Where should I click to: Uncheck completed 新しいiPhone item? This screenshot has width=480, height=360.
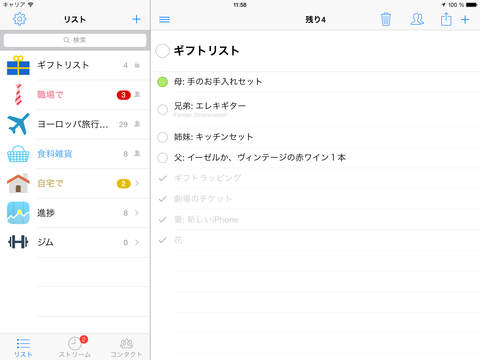point(162,220)
